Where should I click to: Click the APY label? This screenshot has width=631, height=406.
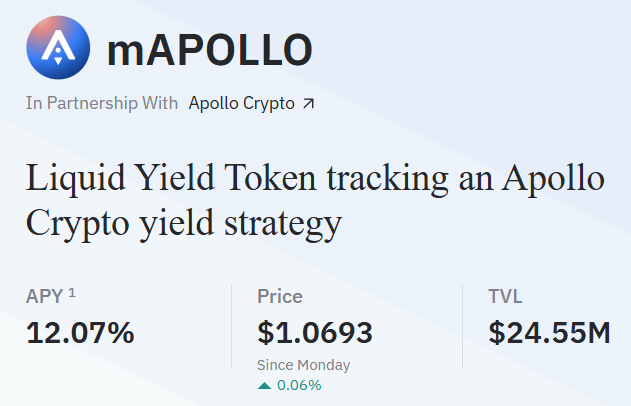tap(44, 297)
